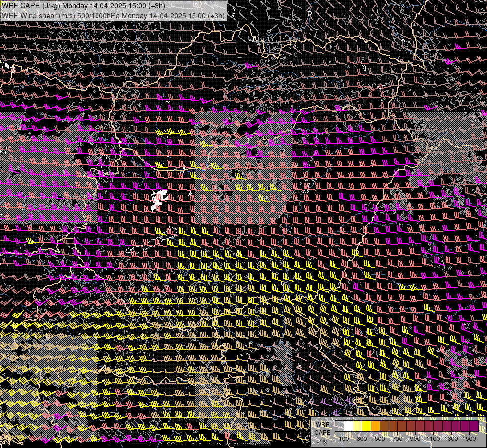The image size is (487, 448).
Task: Click the legend label '300'
Action: click(362, 439)
